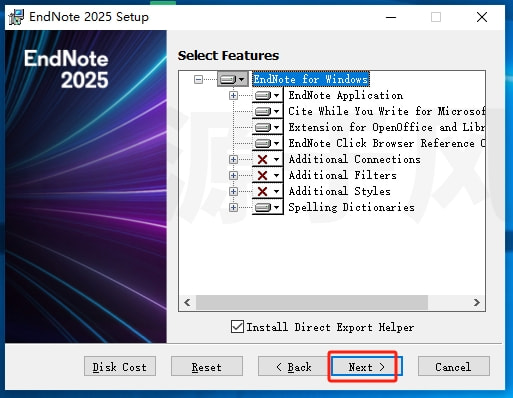Open install dropdown for Extension for OpenOffice
The image size is (513, 398).
(267, 127)
